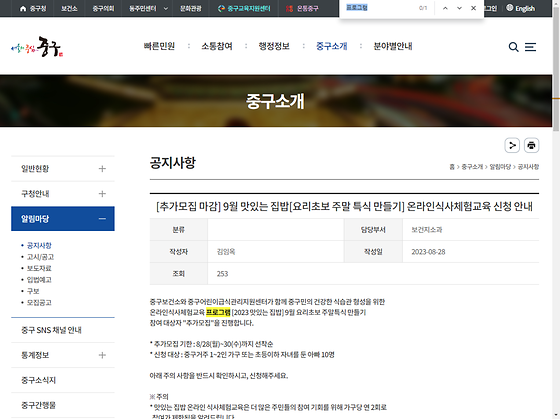The height and width of the screenshot is (419, 560).
Task: Open the 빠른민원 main menu
Action: tap(159, 46)
